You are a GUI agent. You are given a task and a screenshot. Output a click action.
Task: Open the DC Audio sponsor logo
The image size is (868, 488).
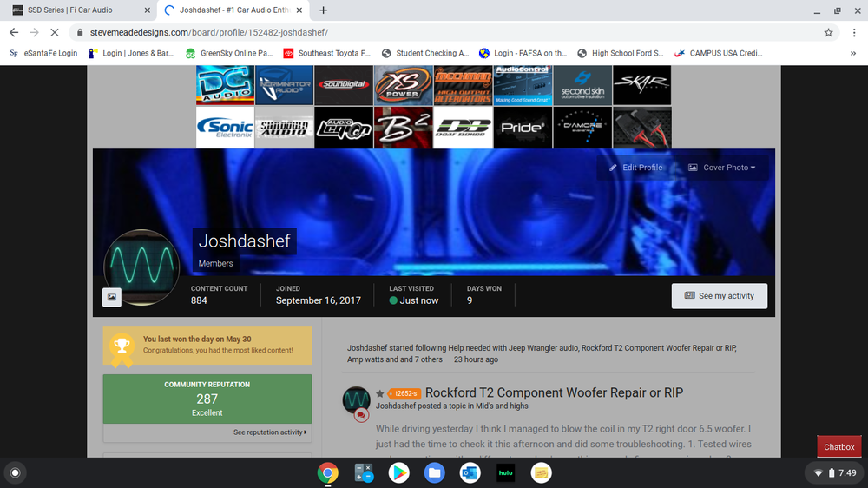point(226,85)
